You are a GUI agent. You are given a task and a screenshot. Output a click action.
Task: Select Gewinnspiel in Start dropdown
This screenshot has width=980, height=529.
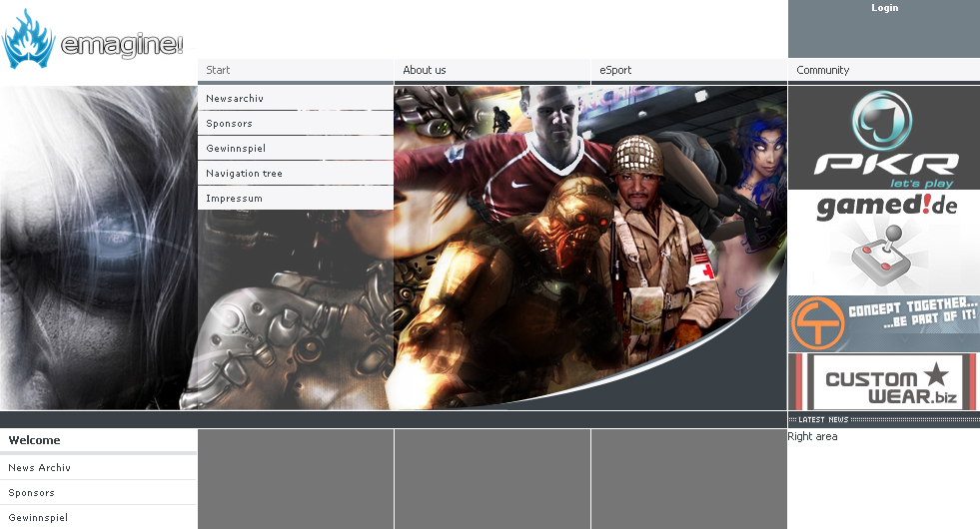(x=295, y=148)
